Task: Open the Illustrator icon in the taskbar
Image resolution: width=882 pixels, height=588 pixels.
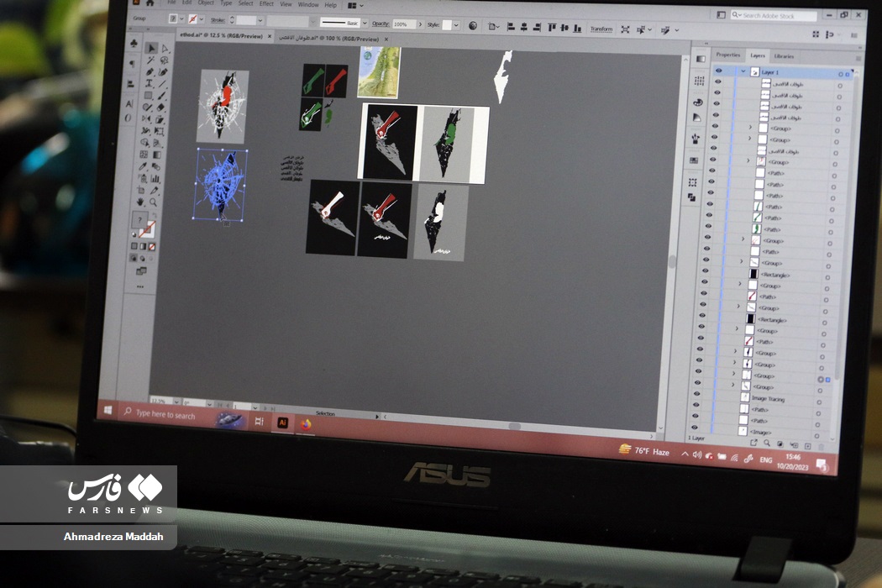Action: (x=283, y=423)
